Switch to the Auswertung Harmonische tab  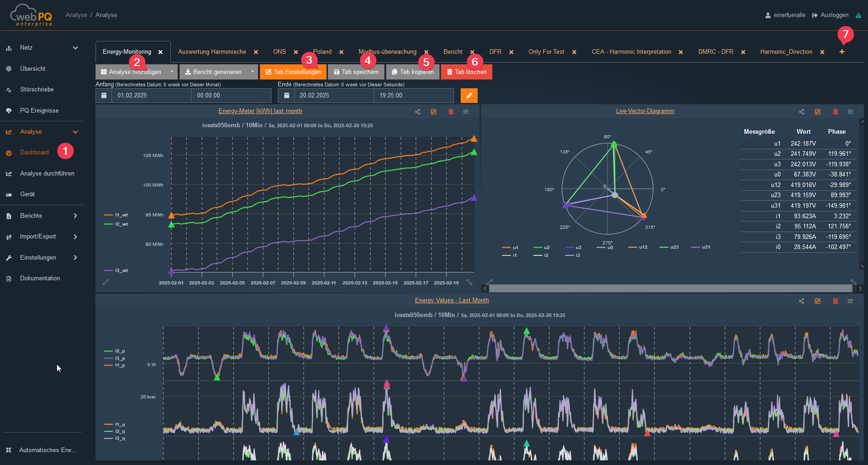212,51
